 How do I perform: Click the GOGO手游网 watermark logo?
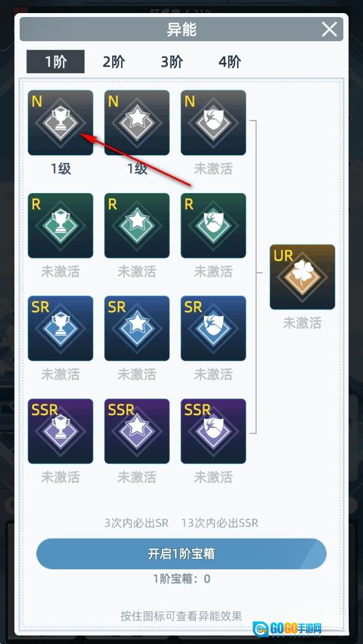coord(287,629)
